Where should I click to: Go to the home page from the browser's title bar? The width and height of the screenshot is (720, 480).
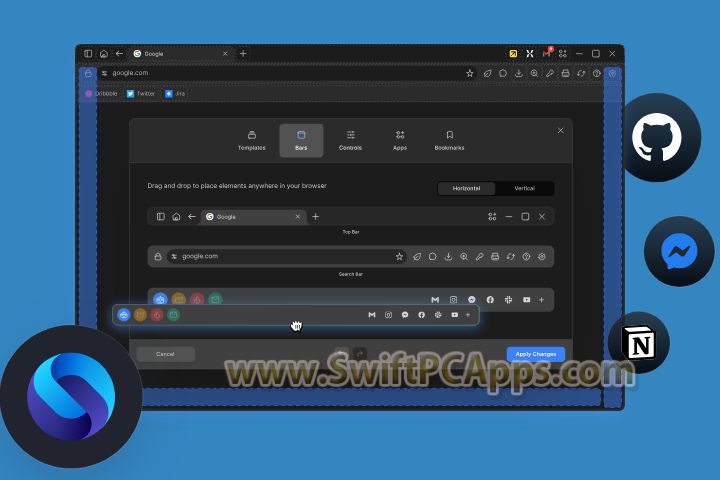coord(104,54)
